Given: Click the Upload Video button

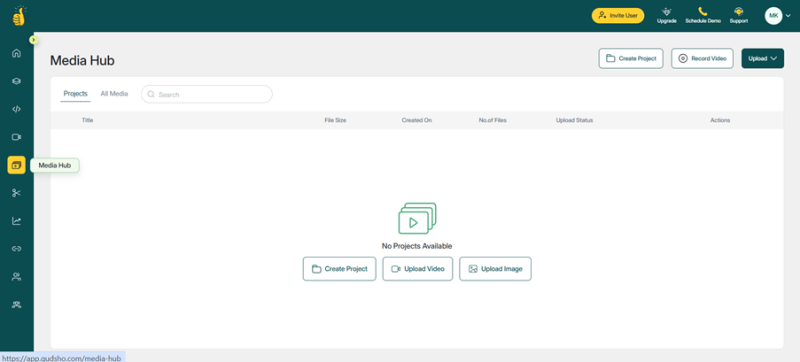Looking at the screenshot, I should click(x=417, y=269).
